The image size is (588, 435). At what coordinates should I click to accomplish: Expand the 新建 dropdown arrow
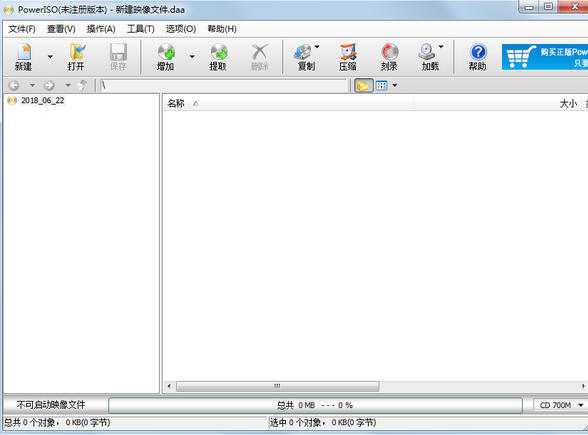[50, 57]
